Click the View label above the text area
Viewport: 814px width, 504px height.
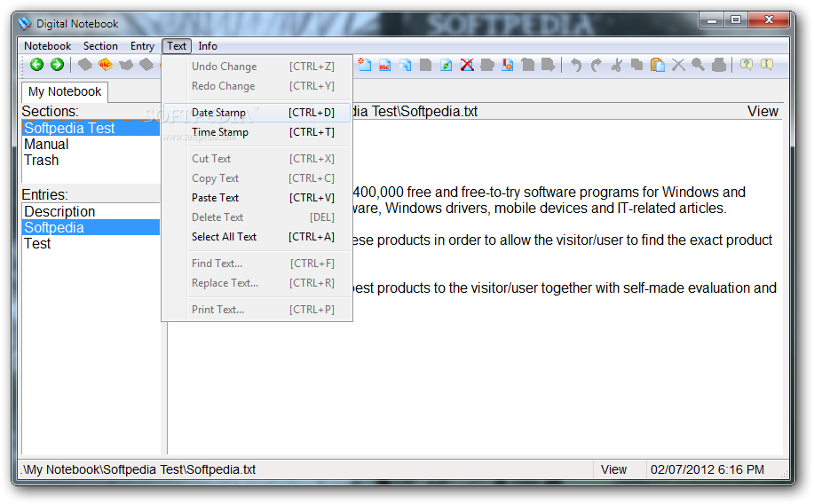763,112
